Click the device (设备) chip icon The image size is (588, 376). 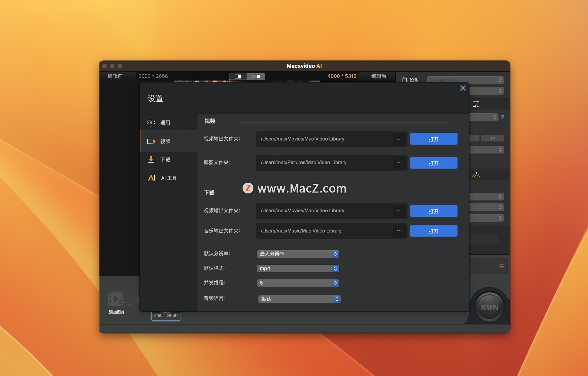(405, 80)
